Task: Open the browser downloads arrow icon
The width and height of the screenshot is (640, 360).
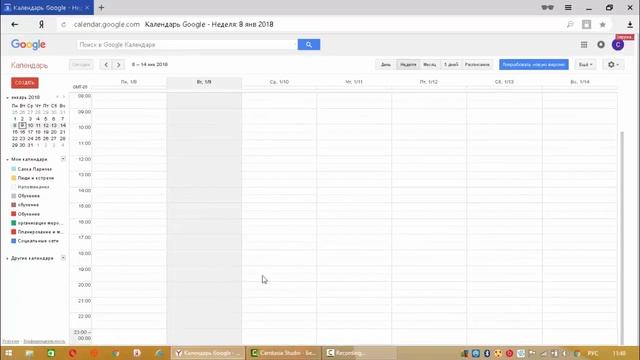Action: pos(630,24)
